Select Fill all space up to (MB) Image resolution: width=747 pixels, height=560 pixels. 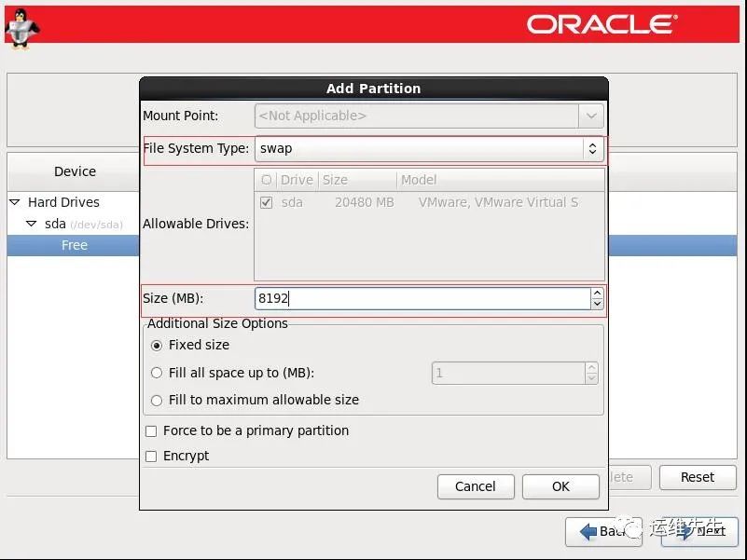click(x=232, y=373)
